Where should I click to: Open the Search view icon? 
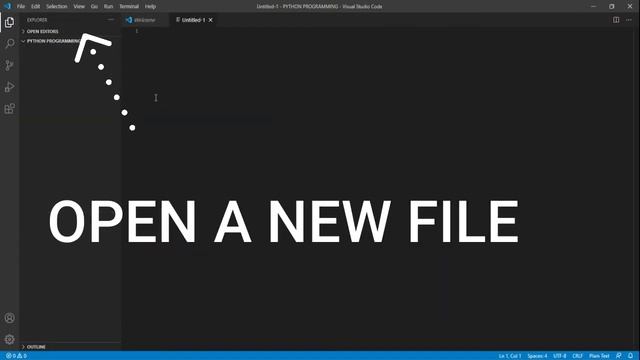(x=9, y=43)
